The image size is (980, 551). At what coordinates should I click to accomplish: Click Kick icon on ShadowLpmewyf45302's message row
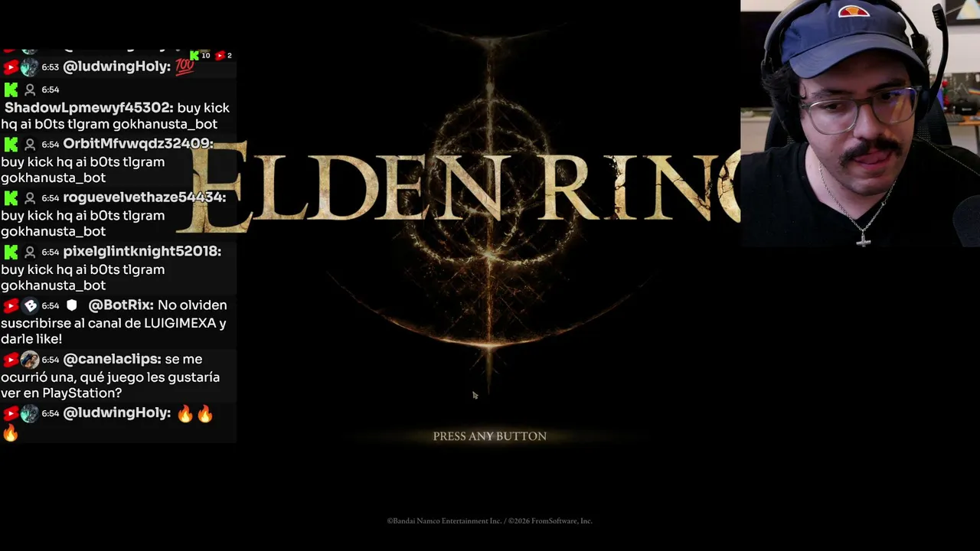tap(11, 90)
